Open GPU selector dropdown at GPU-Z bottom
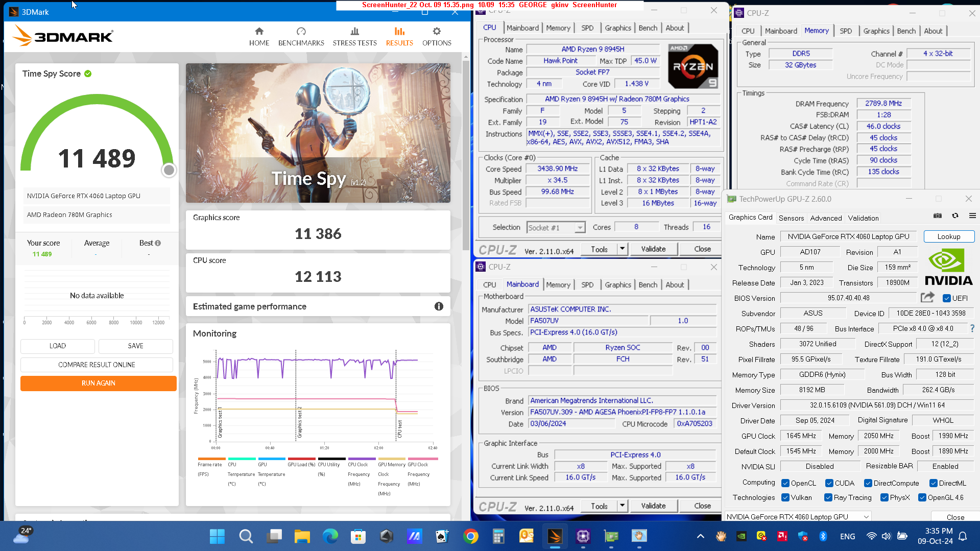Image resolution: width=980 pixels, height=551 pixels. pyautogui.click(x=798, y=517)
